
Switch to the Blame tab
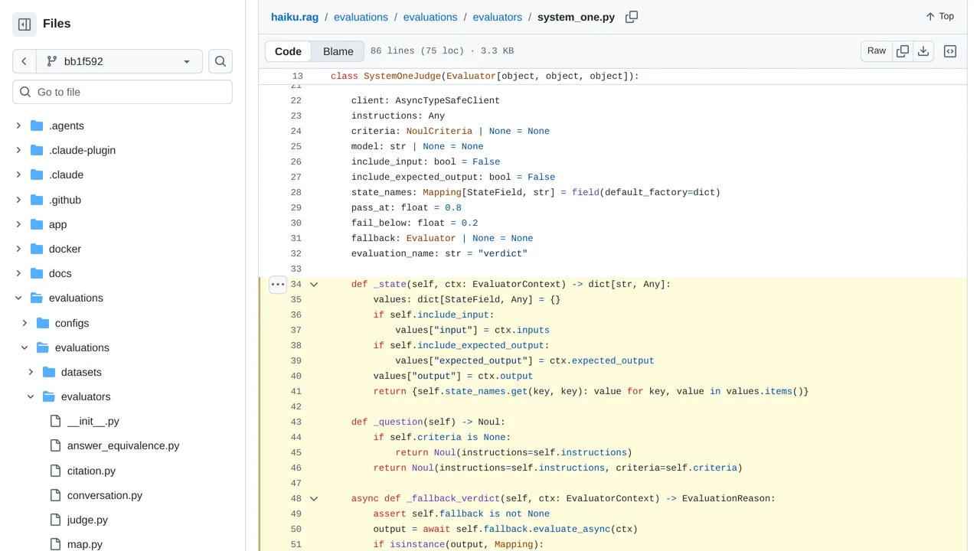[338, 51]
